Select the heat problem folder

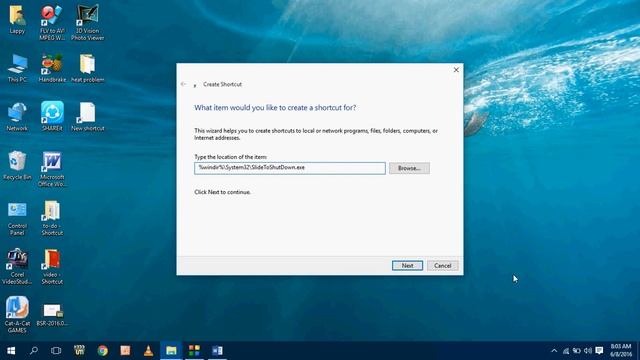[87, 68]
